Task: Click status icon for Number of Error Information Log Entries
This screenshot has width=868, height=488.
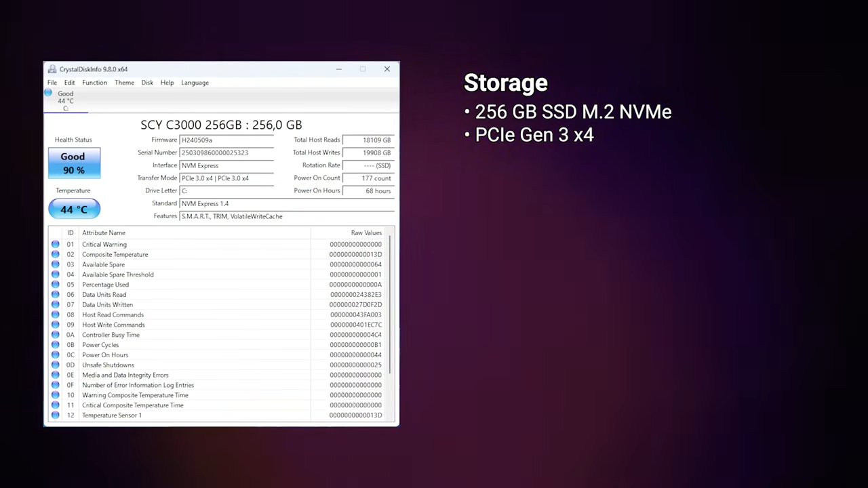Action: pyautogui.click(x=56, y=385)
